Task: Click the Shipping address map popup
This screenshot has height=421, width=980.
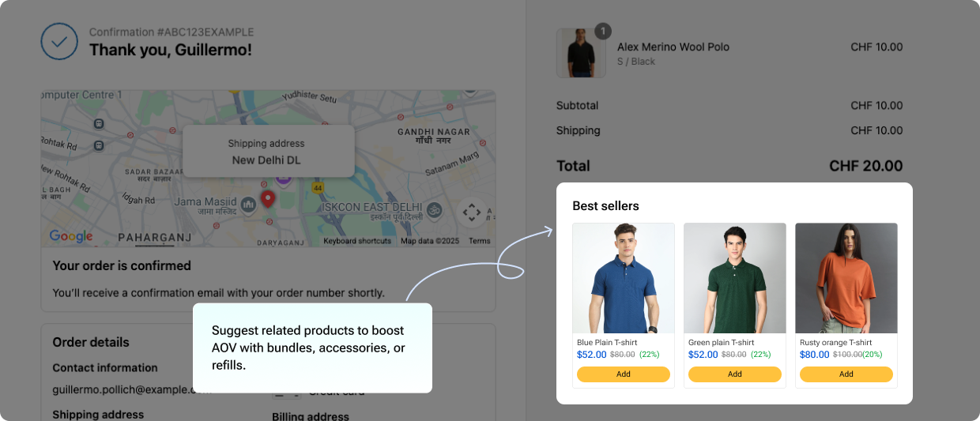Action: [268, 151]
